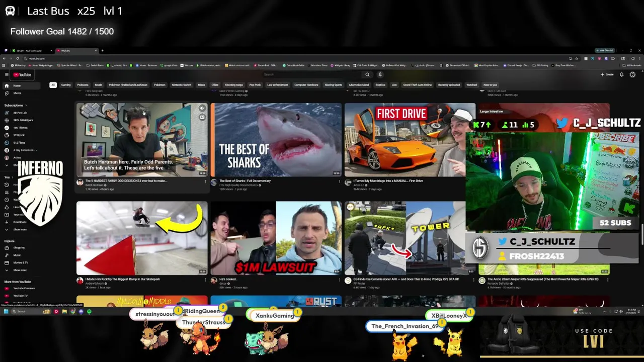
Task: Select the Podcasts filter chip
Action: 83,85
